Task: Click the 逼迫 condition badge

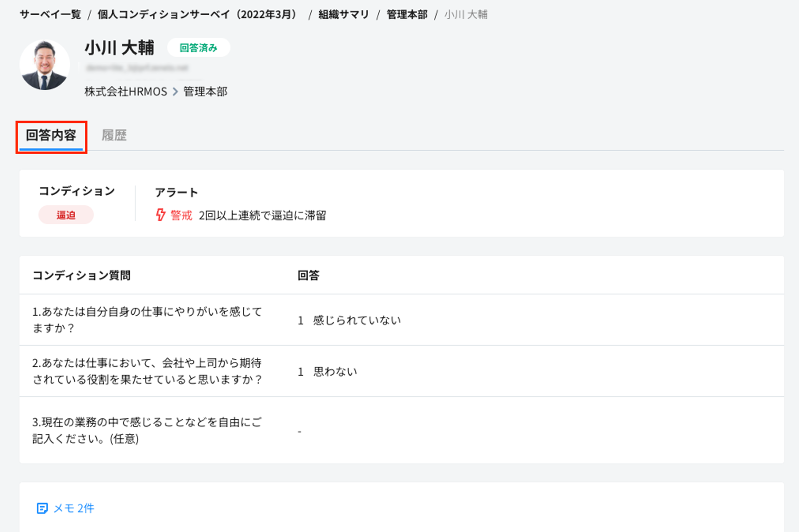Action: point(66,215)
